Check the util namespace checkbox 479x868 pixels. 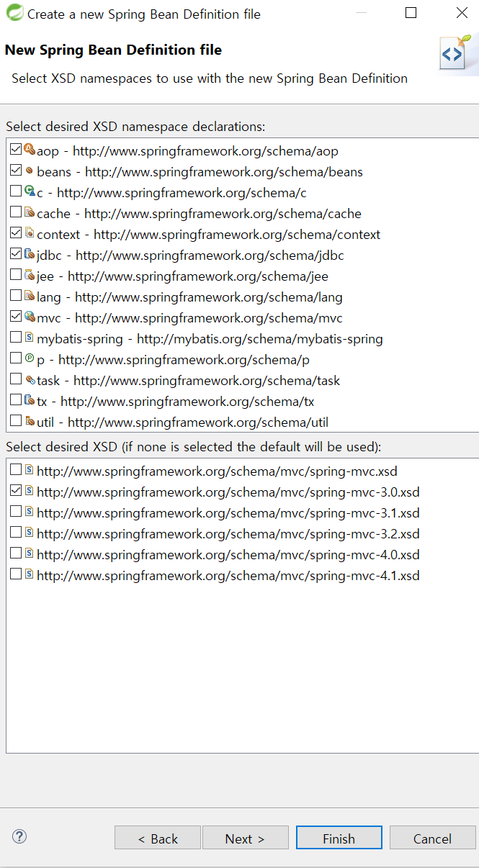pyautogui.click(x=16, y=422)
